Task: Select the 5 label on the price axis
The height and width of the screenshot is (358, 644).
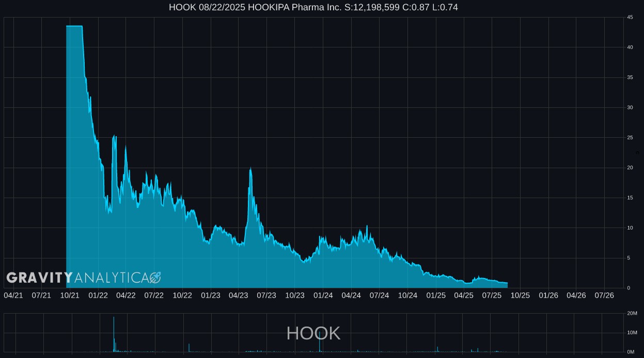Action: 629,258
